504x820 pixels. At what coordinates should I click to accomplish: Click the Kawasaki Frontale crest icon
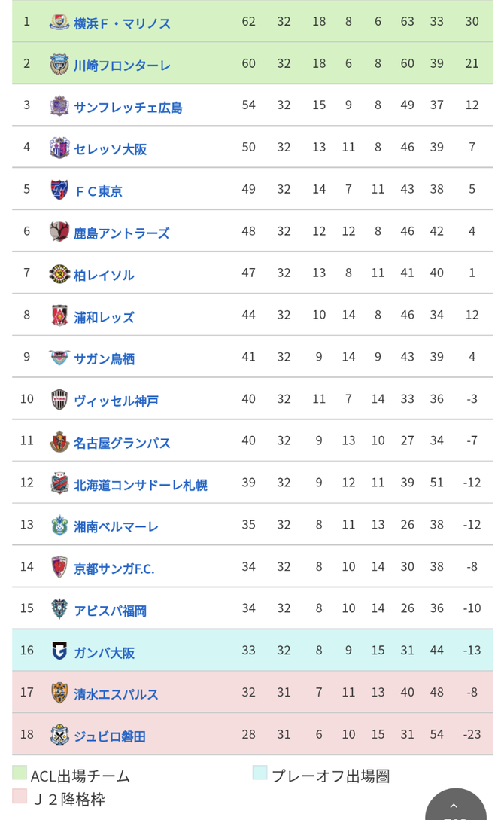(59, 64)
